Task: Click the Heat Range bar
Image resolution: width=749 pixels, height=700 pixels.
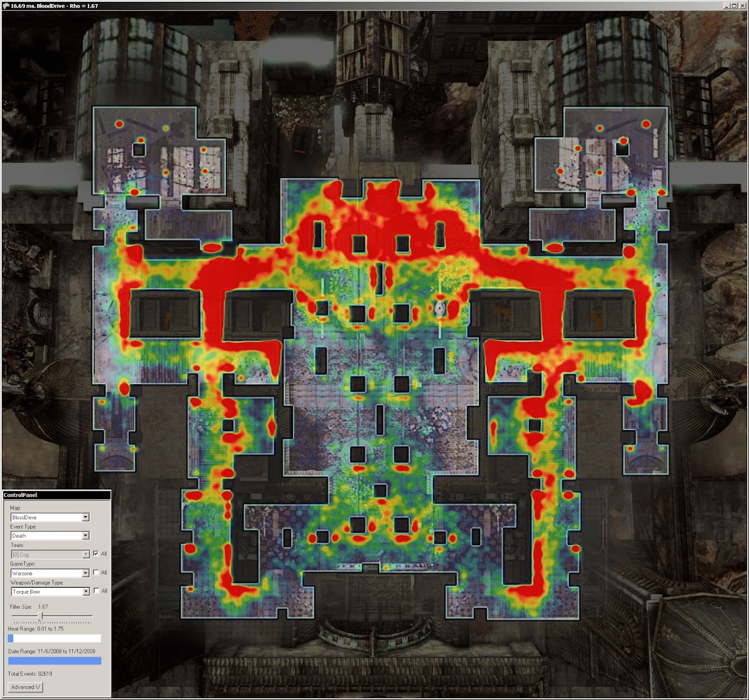Action: tap(55, 638)
